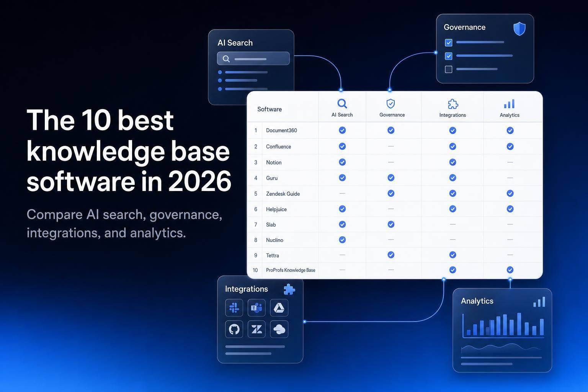588x392 pixels.
Task: Click Zendesk Guide Governance check mark
Action: [x=391, y=194]
